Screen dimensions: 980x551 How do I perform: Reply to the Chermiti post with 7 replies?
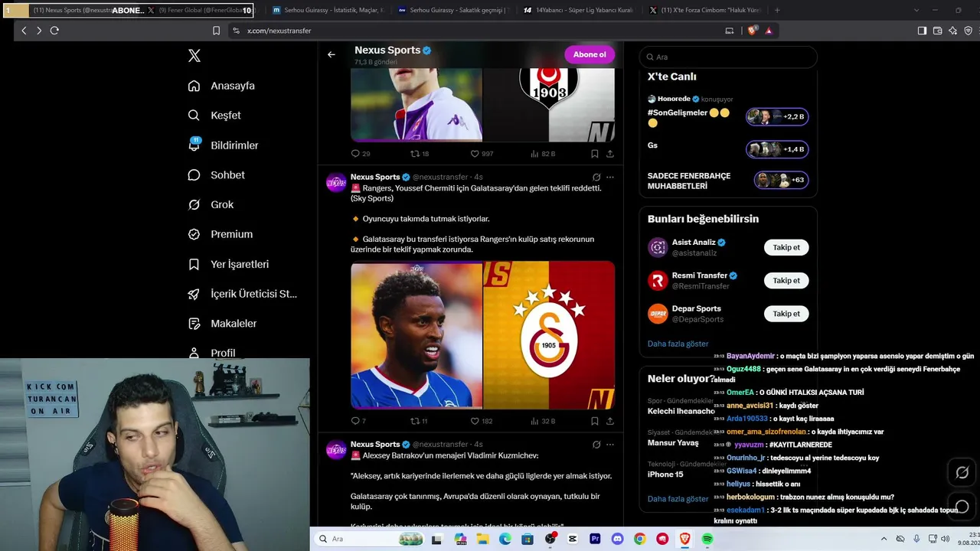(358, 421)
